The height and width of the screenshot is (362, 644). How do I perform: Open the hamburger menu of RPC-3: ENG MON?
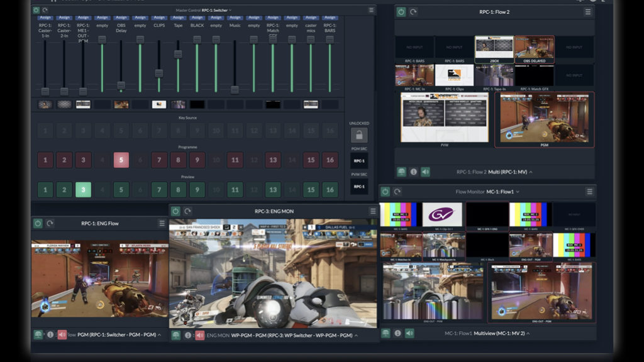coord(373,211)
